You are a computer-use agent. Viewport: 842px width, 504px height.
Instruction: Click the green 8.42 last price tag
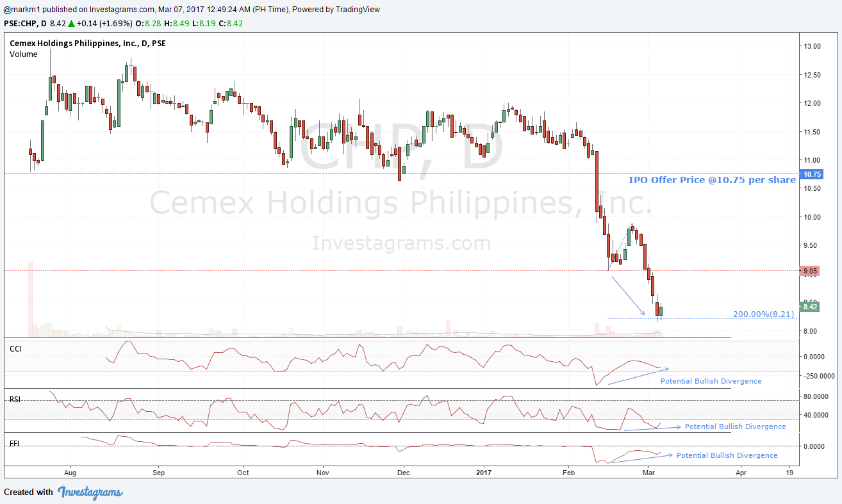810,307
